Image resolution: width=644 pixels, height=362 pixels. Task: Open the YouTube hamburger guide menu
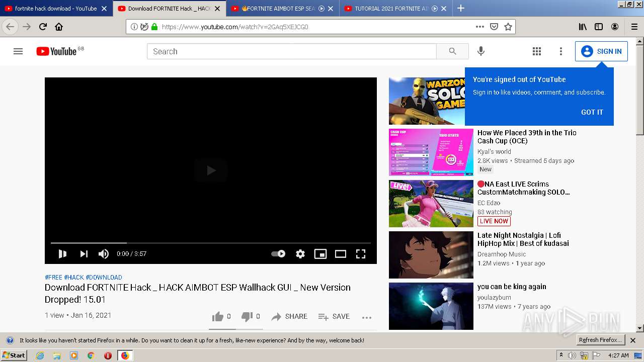(x=18, y=51)
